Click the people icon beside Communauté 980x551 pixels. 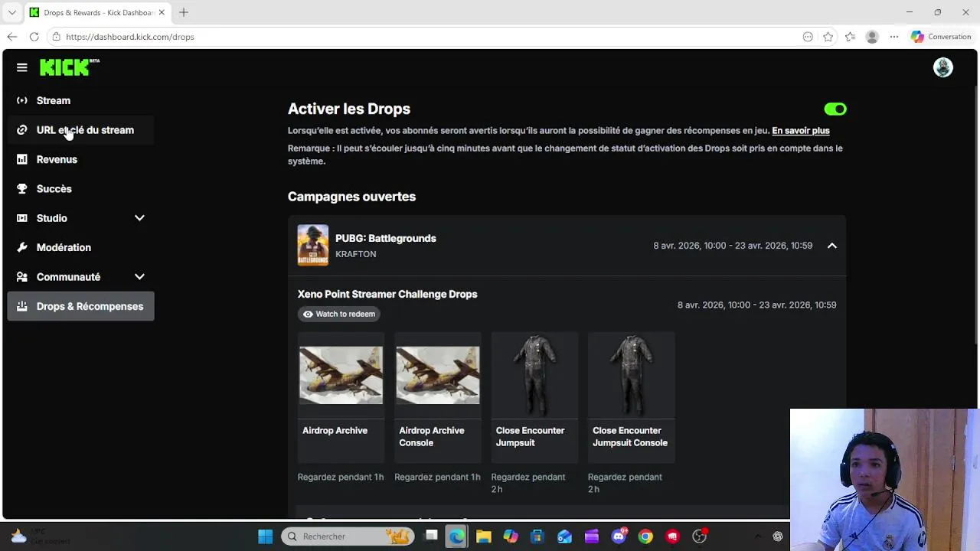point(22,277)
